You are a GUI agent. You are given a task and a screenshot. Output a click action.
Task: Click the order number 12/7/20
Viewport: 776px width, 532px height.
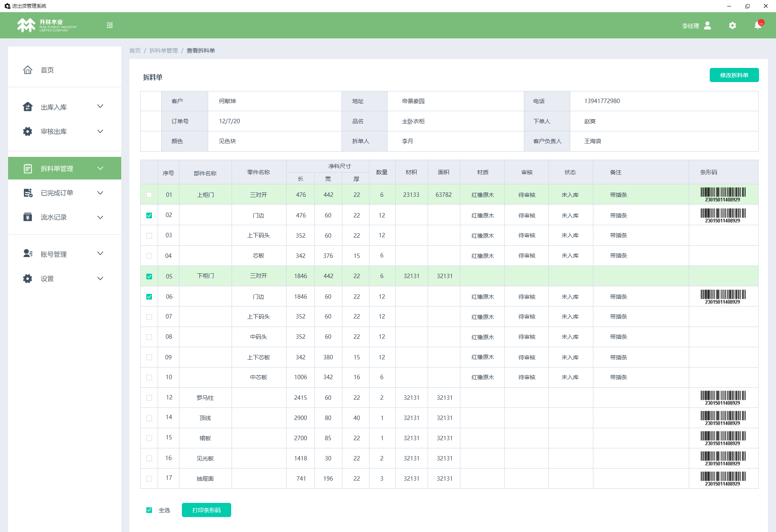pyautogui.click(x=229, y=121)
